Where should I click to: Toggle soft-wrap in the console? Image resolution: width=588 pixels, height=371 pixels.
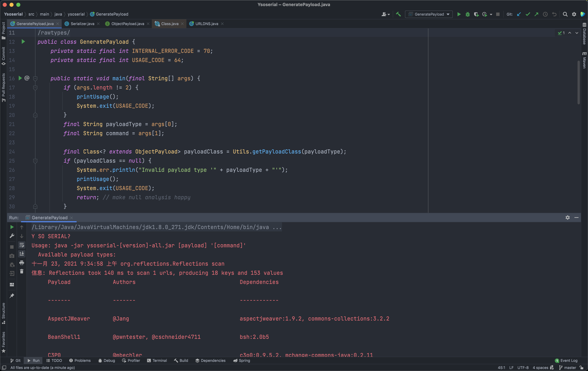[22, 245]
